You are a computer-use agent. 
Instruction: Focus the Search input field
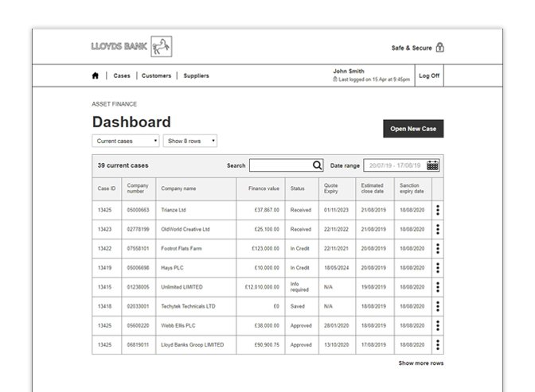tap(287, 165)
